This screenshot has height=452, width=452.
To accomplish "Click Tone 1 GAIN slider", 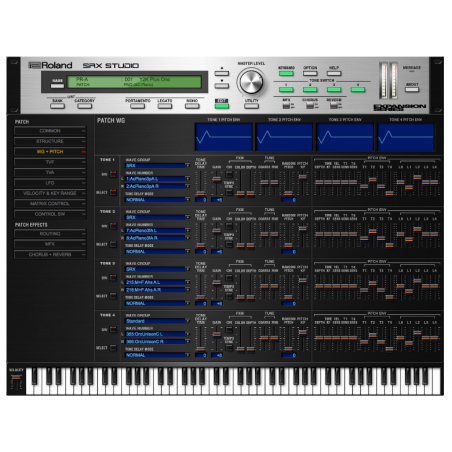I will [217, 179].
